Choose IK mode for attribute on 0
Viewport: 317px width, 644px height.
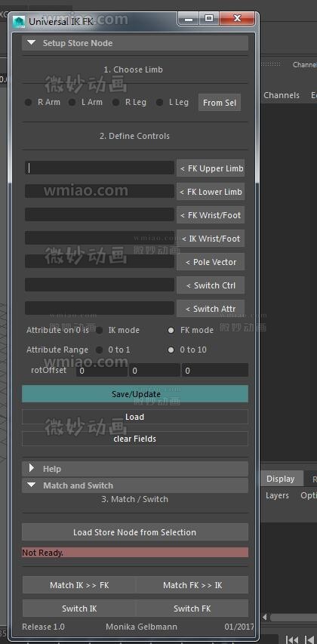click(100, 330)
